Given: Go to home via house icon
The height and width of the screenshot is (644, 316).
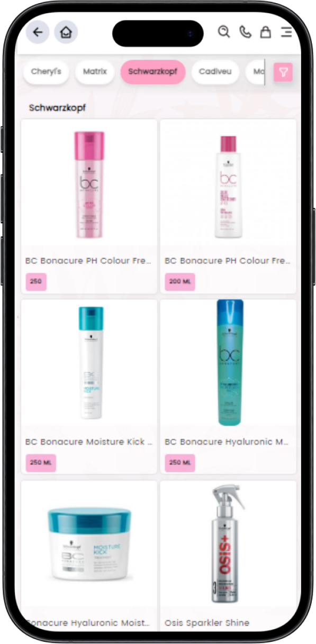Looking at the screenshot, I should 66,32.
